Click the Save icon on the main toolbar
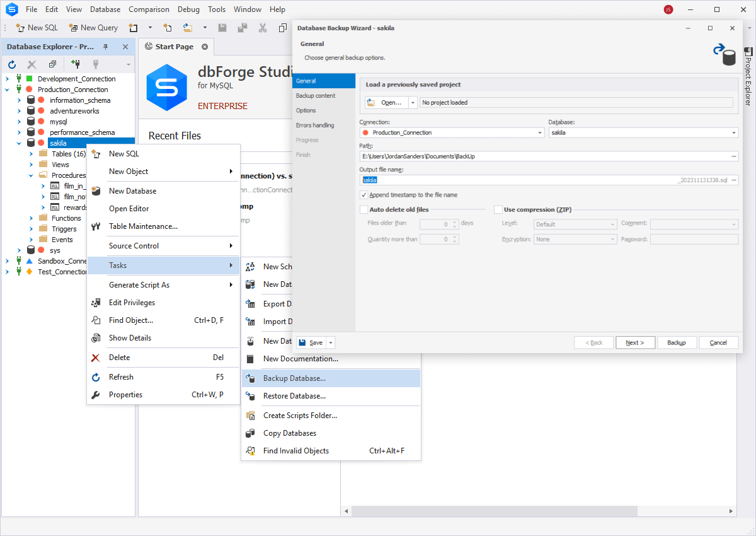 click(222, 27)
